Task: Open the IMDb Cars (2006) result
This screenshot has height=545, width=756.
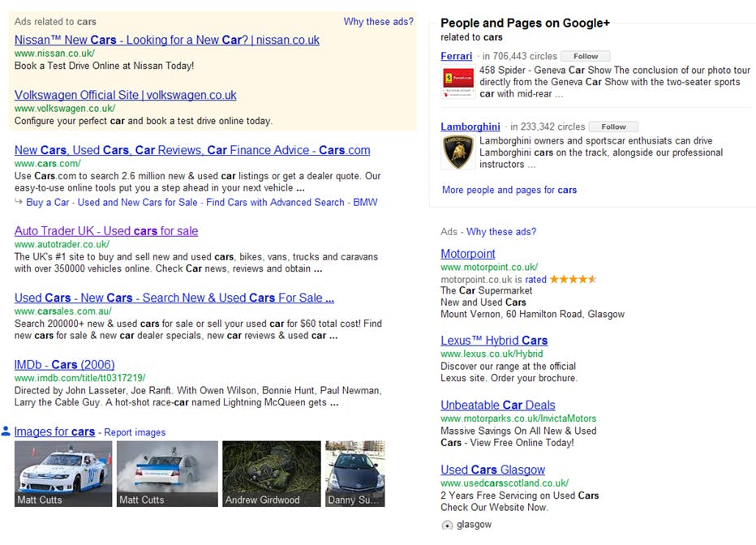Action: [x=65, y=365]
